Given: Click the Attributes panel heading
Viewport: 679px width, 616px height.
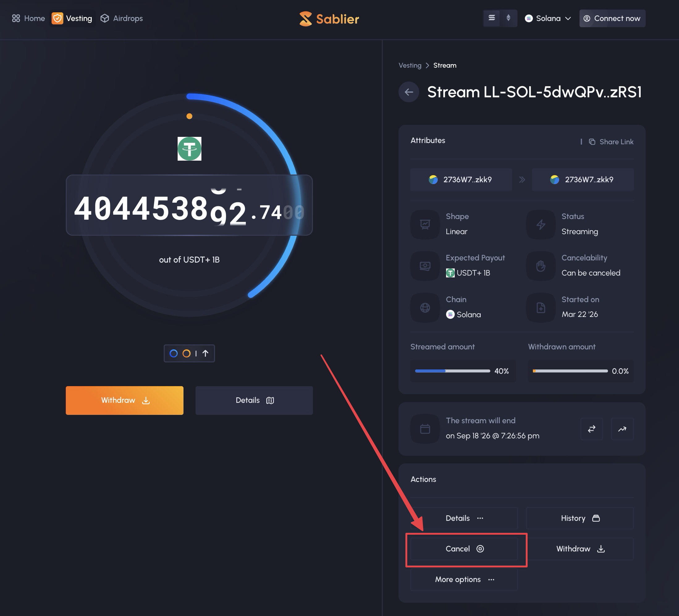Looking at the screenshot, I should pyautogui.click(x=428, y=141).
